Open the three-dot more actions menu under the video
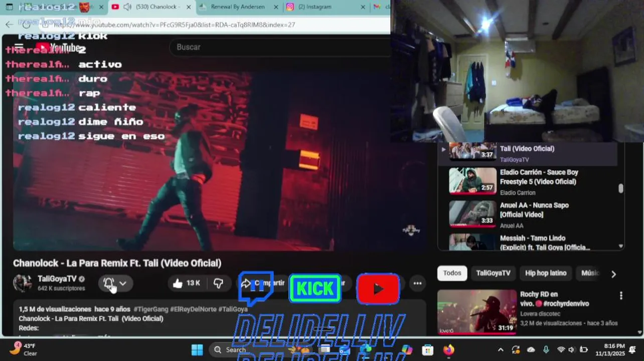Screen dimensions: 644x361 click(417, 283)
